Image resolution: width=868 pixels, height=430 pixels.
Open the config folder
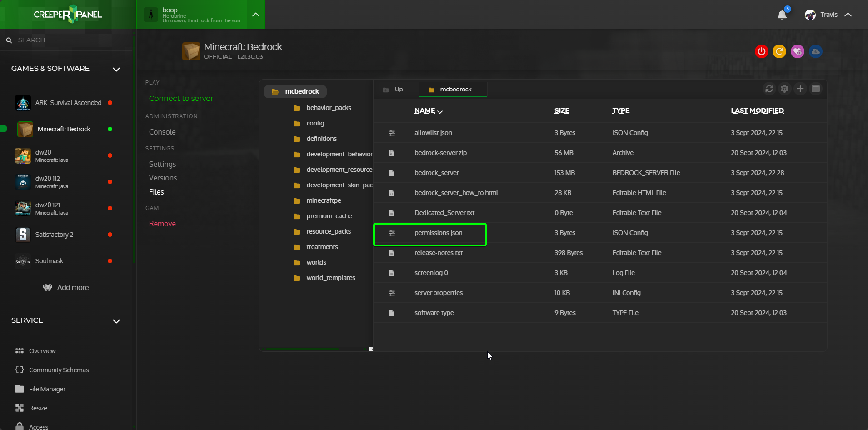315,123
